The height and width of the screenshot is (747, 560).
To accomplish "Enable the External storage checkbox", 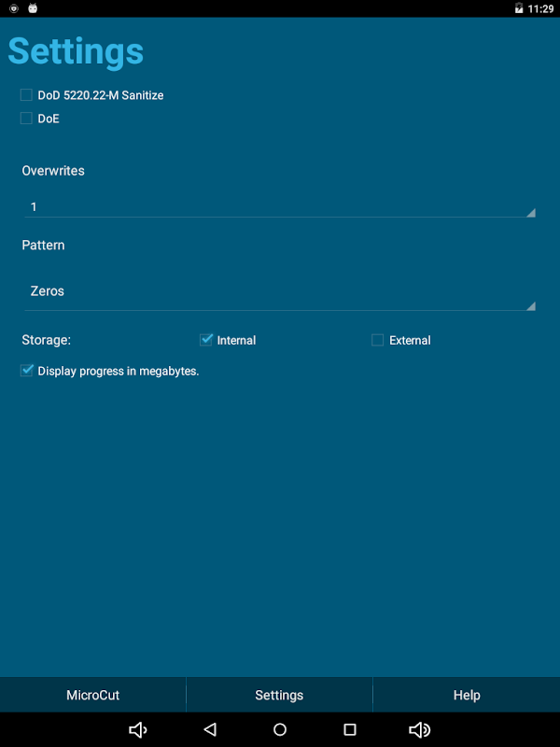I will (378, 340).
